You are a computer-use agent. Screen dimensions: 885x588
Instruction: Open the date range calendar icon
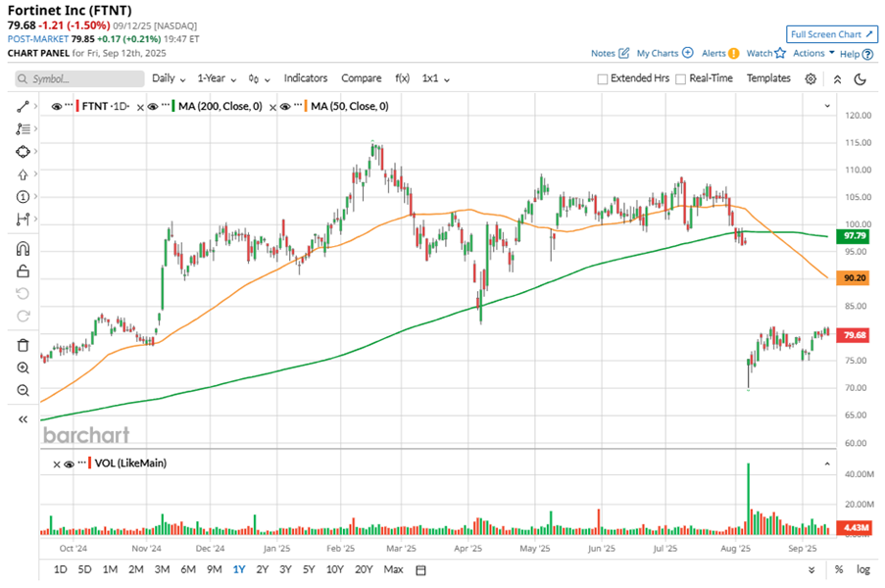tap(420, 570)
